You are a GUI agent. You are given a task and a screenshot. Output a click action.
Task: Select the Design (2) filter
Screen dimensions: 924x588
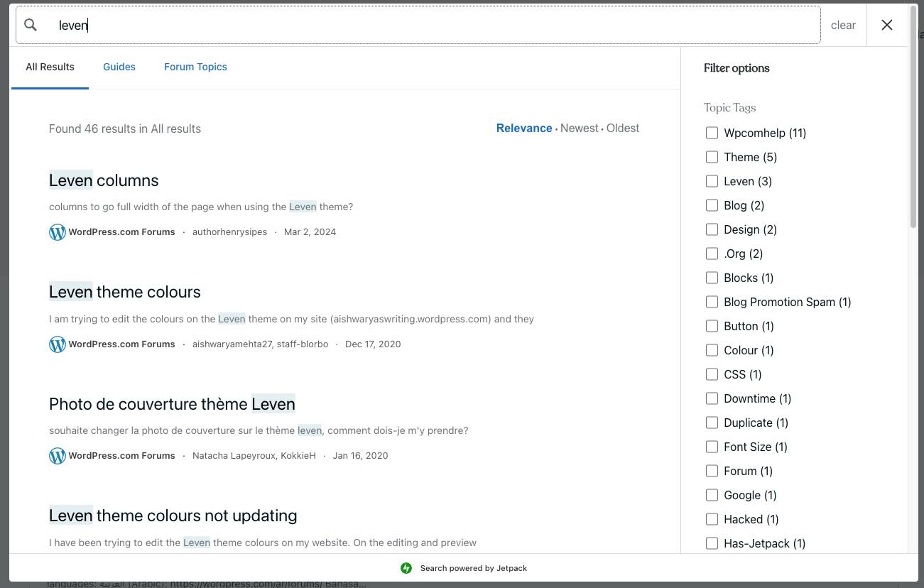[712, 229]
